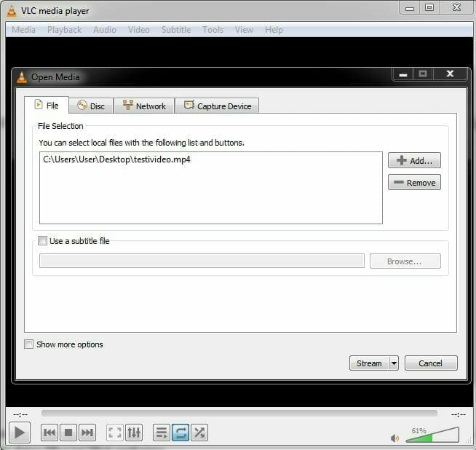Viewport: 476px width, 450px height.
Task: Click the Next media button
Action: (87, 433)
